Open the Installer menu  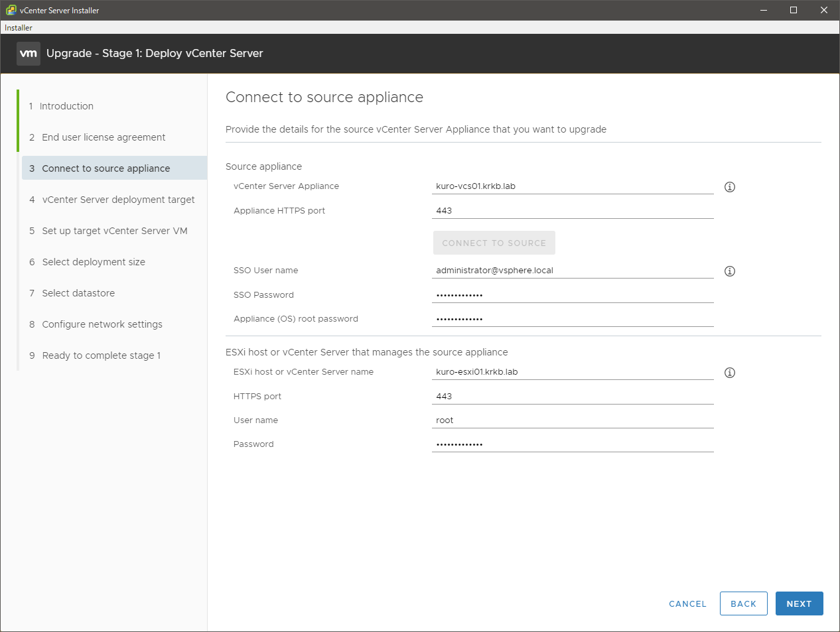(x=19, y=28)
